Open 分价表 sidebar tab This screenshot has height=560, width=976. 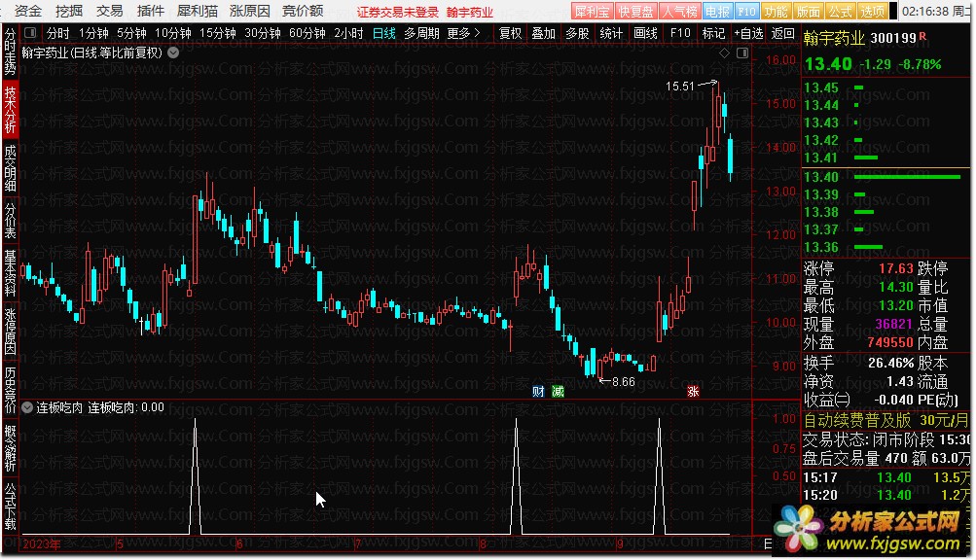coord(10,221)
